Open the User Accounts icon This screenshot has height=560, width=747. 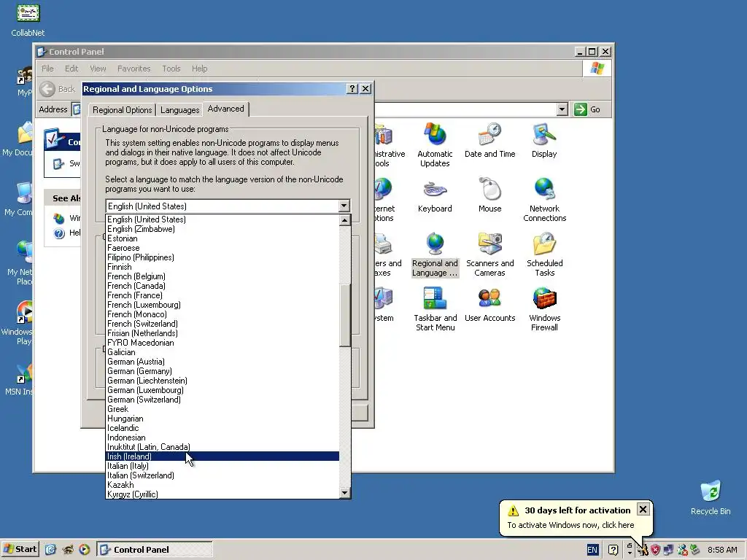pyautogui.click(x=489, y=305)
